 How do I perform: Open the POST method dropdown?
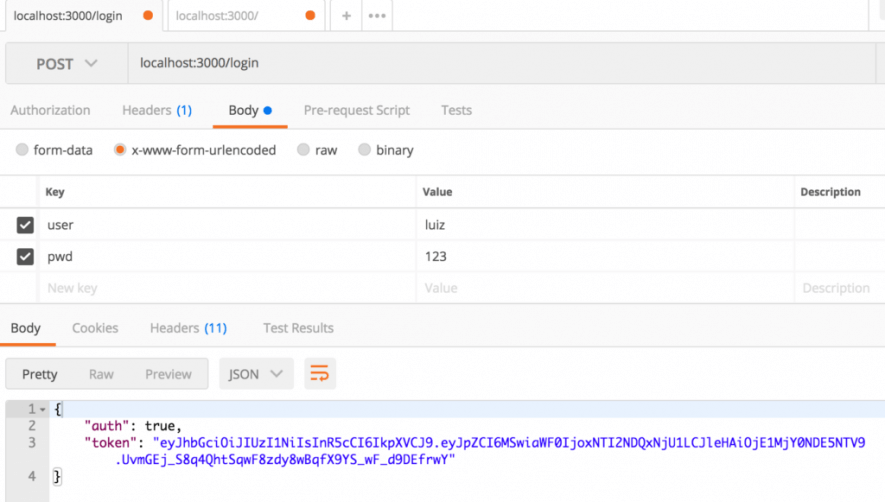point(67,63)
